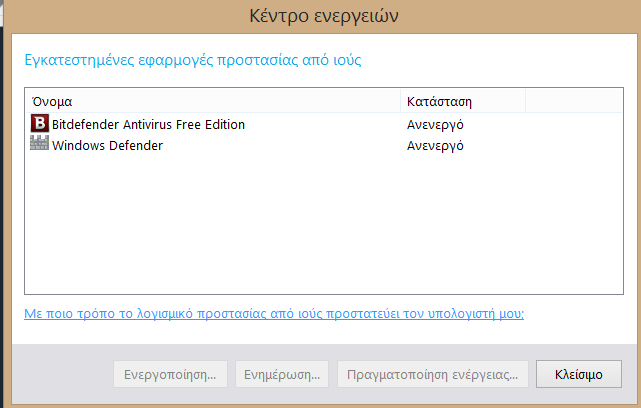
Task: Click Ανενεργό status for Windows Defender
Action: pos(435,146)
